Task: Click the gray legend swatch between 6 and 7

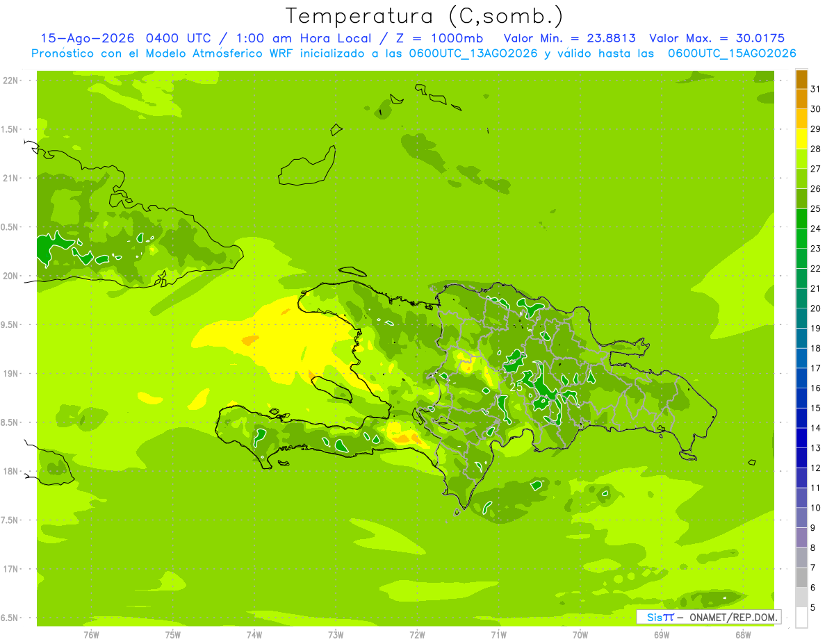Action: coord(801,577)
